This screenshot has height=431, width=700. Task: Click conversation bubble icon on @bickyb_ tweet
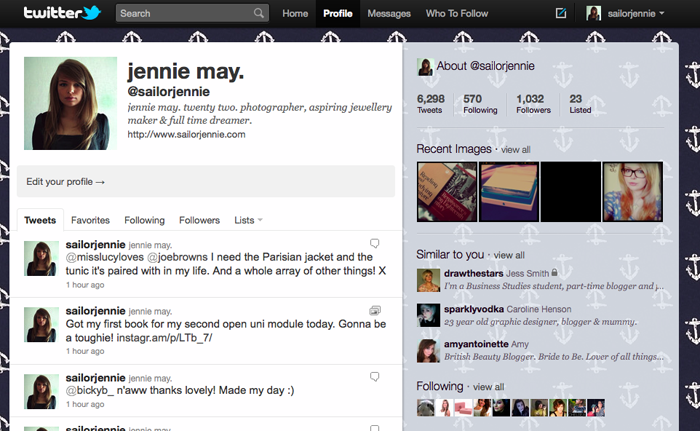(x=375, y=377)
